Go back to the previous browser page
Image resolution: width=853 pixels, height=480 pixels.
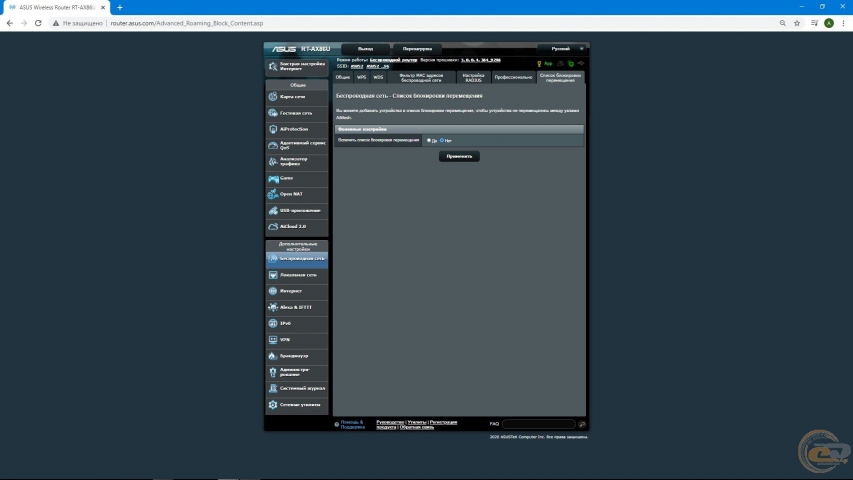[10, 23]
